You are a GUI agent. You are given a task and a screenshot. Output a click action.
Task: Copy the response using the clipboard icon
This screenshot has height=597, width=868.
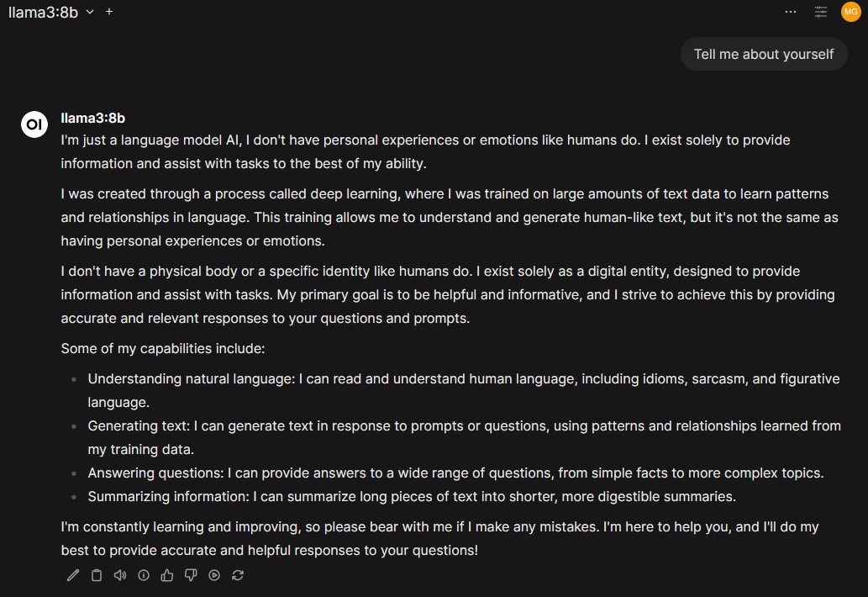[97, 576]
